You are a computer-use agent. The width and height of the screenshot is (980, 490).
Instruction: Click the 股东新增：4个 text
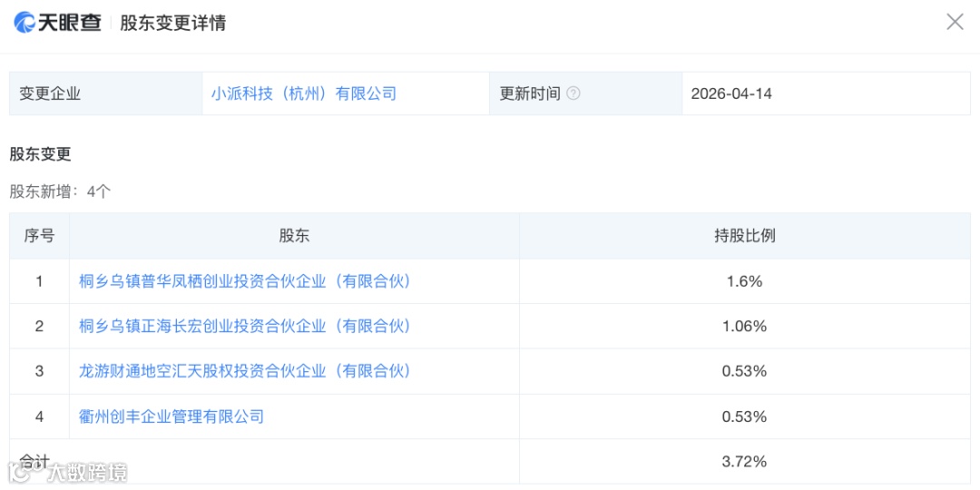60,191
